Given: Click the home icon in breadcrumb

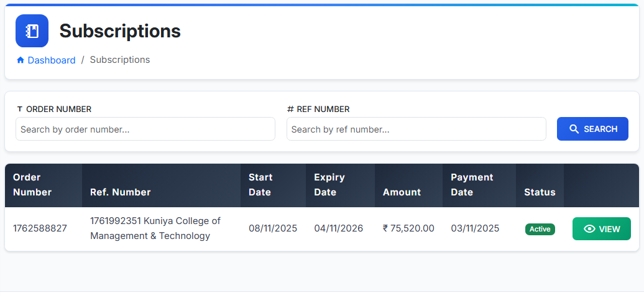Looking at the screenshot, I should pyautogui.click(x=21, y=60).
